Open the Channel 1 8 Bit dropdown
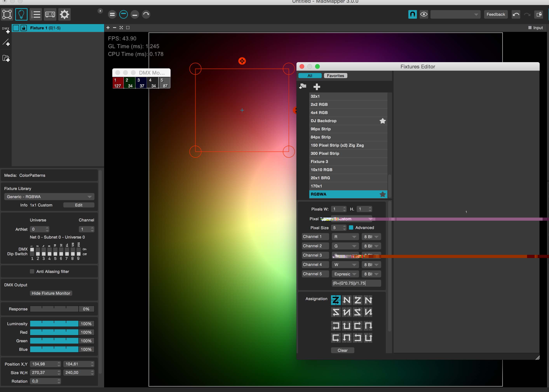 (371, 237)
